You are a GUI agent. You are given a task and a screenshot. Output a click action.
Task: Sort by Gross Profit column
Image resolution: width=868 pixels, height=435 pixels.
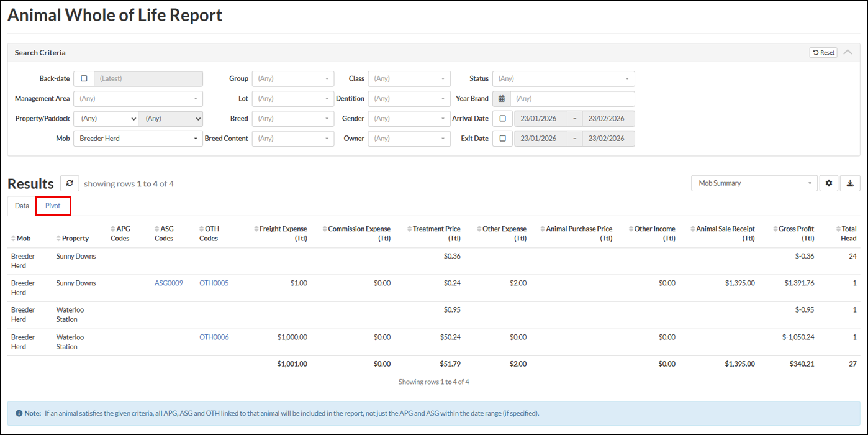(795, 234)
